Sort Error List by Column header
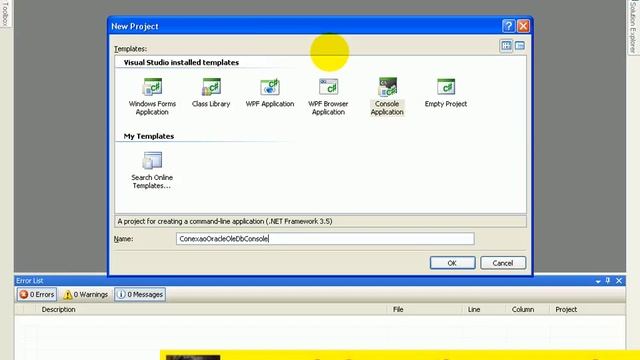Viewport: 640px width, 360px height. [x=527, y=309]
